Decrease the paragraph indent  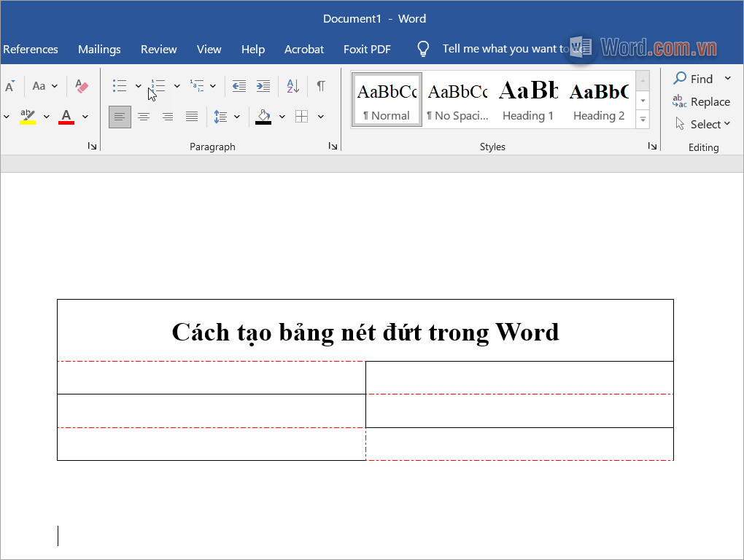tap(239, 86)
